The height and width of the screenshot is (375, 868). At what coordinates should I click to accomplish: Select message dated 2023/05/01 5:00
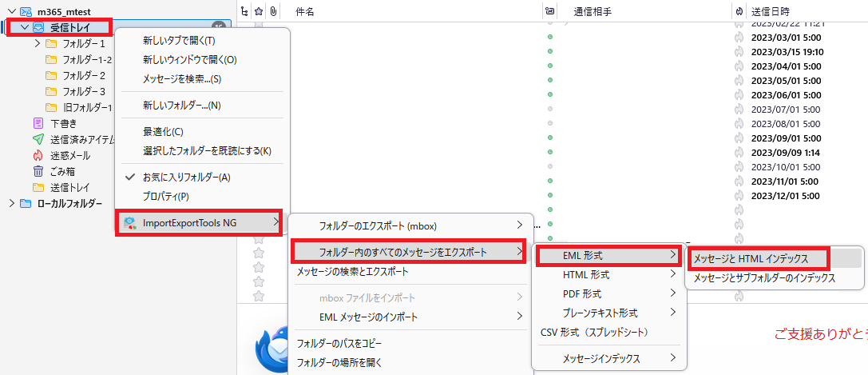click(786, 80)
